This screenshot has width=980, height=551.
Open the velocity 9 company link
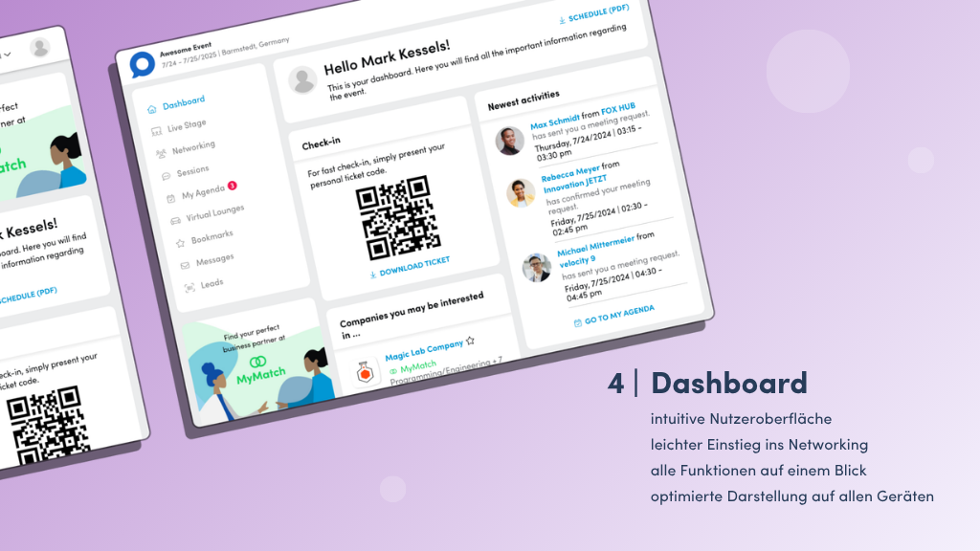pos(577,261)
